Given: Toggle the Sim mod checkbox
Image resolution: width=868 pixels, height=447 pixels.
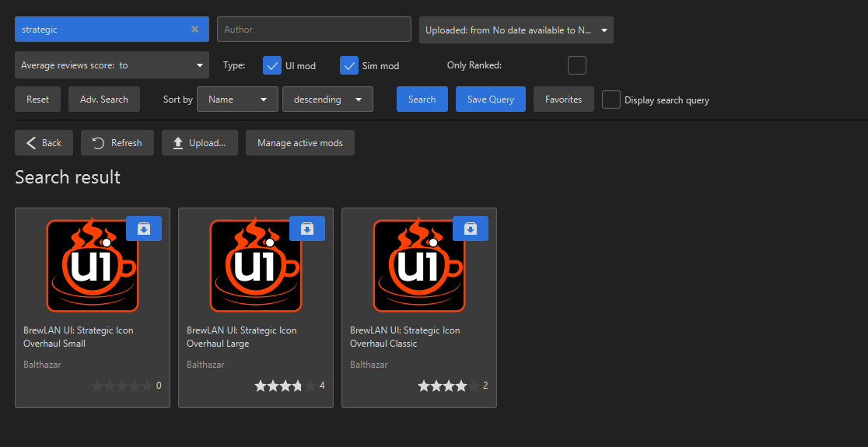Looking at the screenshot, I should tap(349, 65).
